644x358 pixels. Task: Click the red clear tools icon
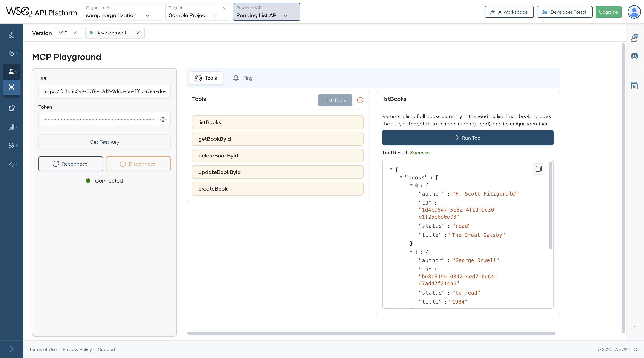tap(360, 100)
